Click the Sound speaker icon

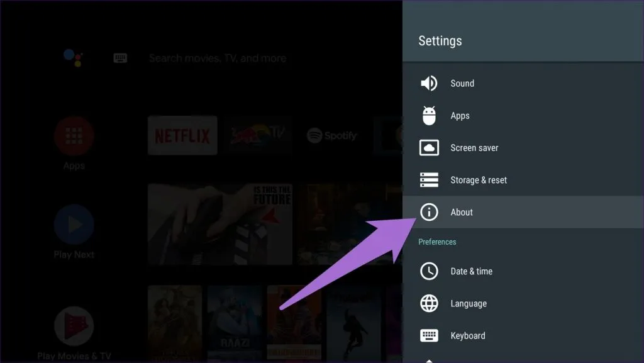pyautogui.click(x=429, y=84)
